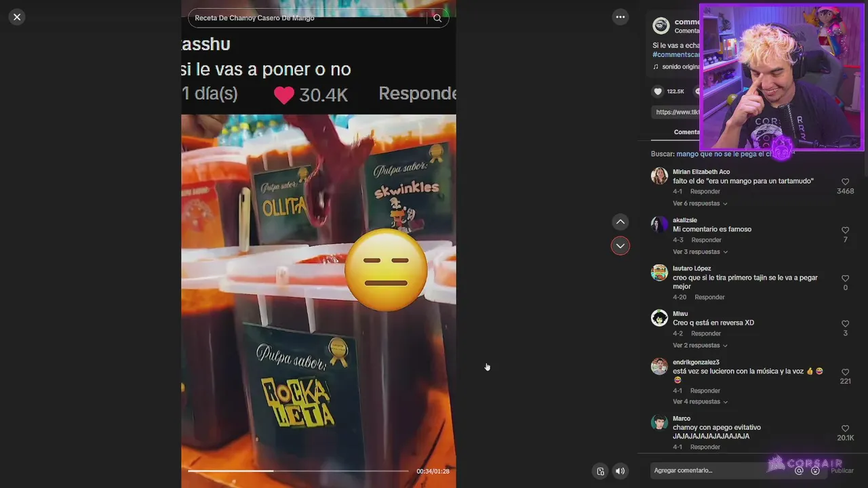Go to next video with down arrow

pyautogui.click(x=620, y=246)
